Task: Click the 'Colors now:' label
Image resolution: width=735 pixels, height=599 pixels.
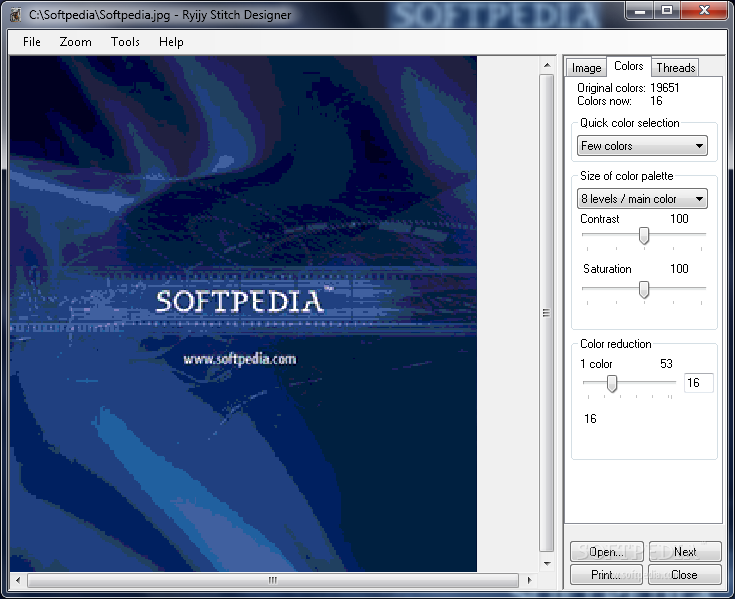Action: [x=604, y=101]
